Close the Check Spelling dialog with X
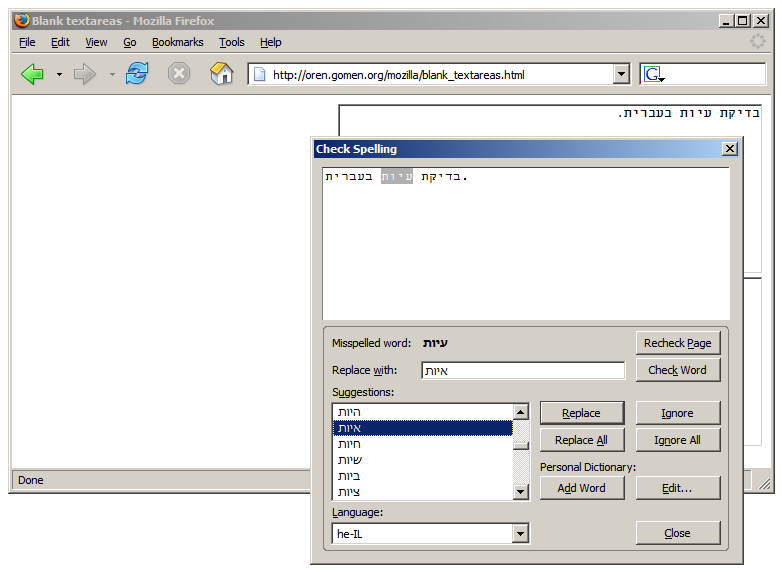 730,149
